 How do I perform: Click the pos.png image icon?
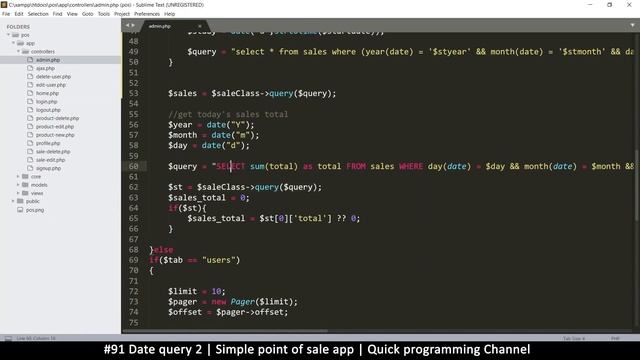tap(20, 210)
